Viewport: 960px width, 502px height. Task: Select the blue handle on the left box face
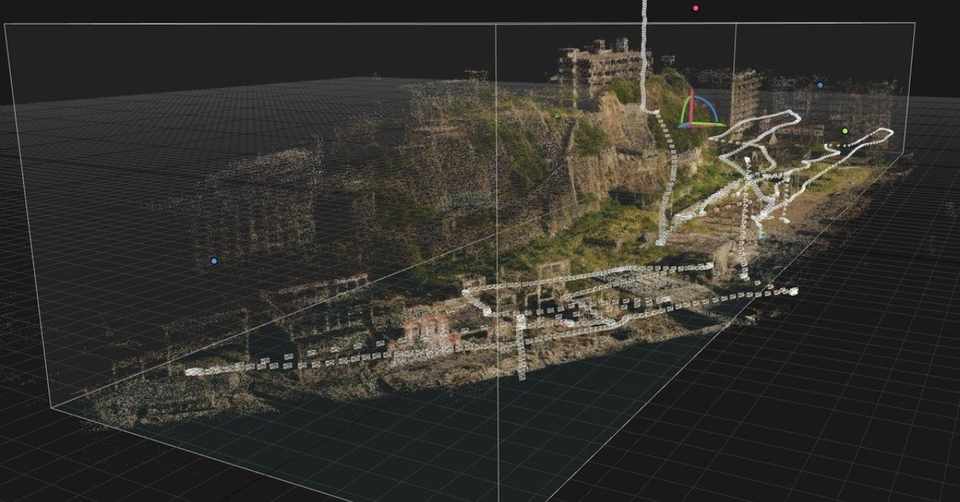[214, 261]
